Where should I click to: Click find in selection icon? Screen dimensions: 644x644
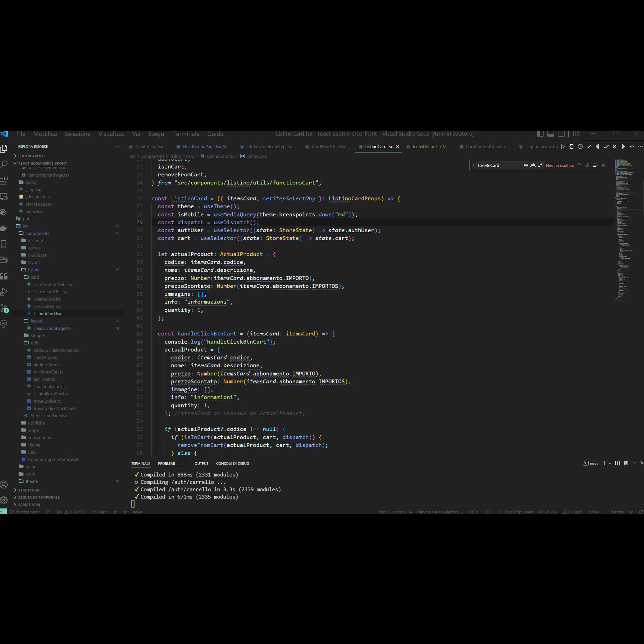595,165
